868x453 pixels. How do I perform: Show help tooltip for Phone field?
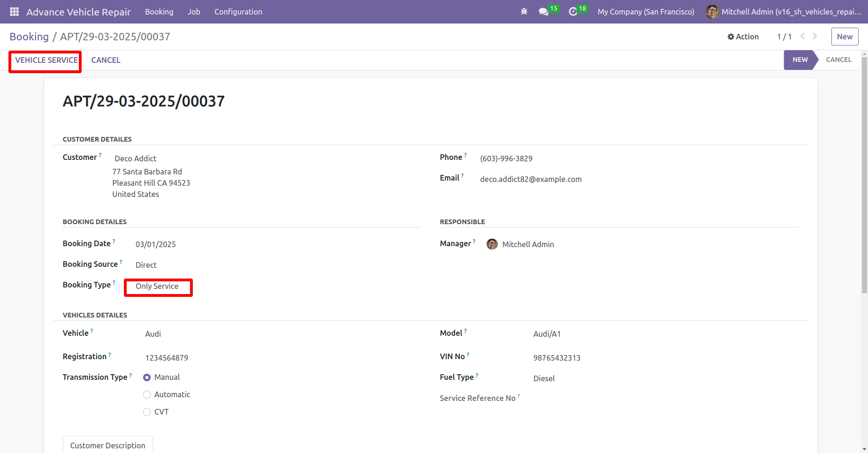click(x=465, y=155)
